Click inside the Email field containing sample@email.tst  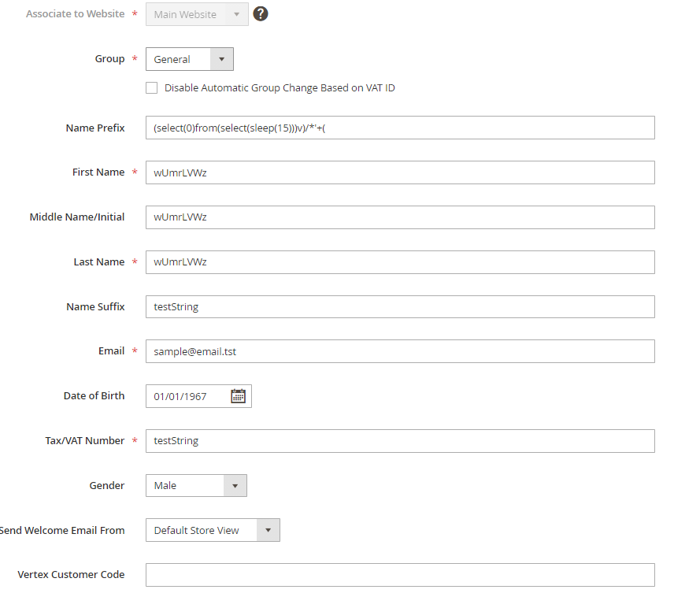click(315, 350)
